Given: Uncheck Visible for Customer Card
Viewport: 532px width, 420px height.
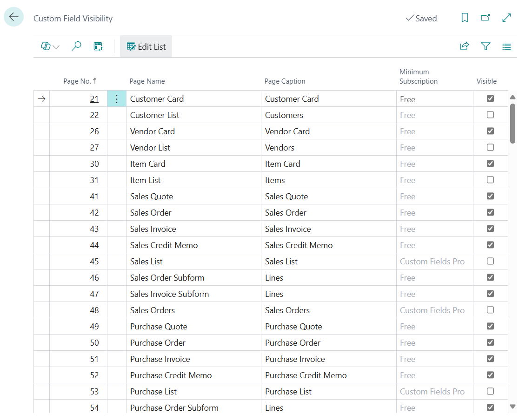Looking at the screenshot, I should coord(490,98).
